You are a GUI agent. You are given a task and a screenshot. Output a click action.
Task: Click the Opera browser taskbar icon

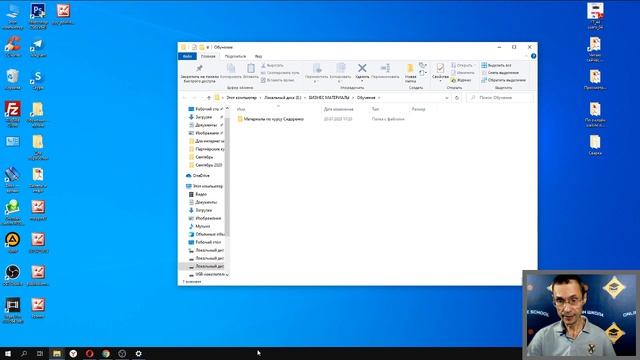[89, 353]
